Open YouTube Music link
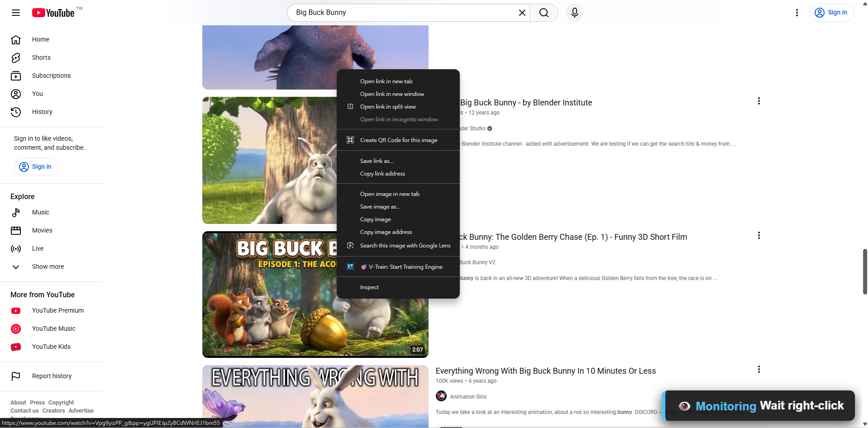Image resolution: width=868 pixels, height=428 pixels. click(x=52, y=328)
